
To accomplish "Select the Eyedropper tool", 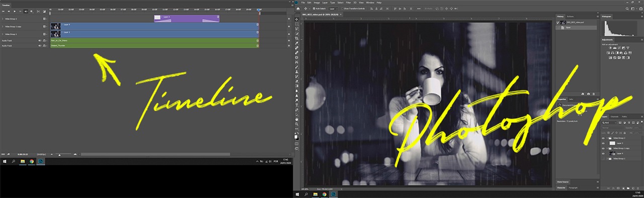I will 297,43.
